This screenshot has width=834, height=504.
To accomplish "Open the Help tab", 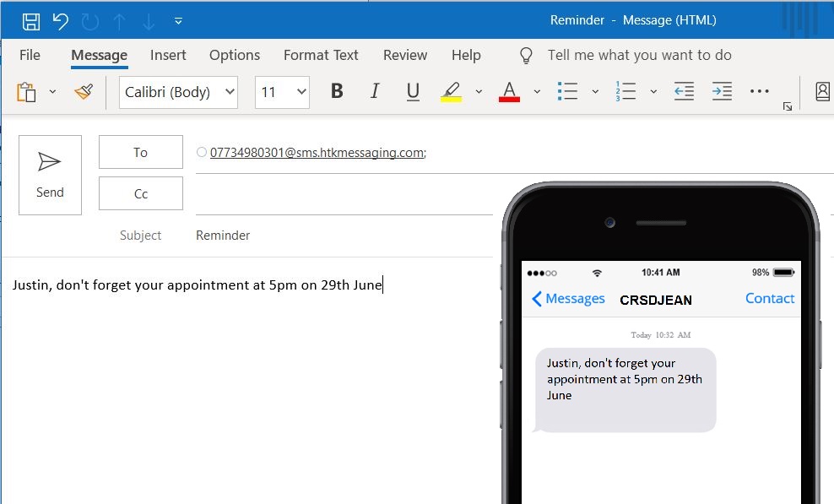I will pos(466,55).
